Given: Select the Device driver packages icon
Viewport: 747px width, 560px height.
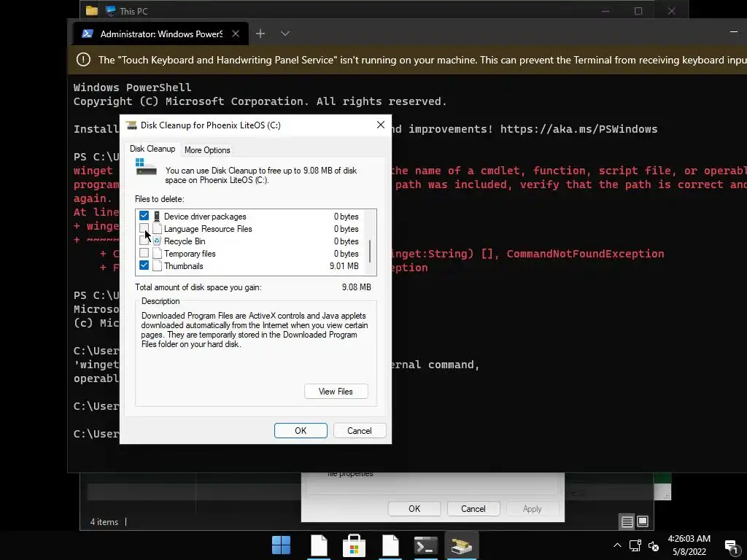Looking at the screenshot, I should 157,216.
